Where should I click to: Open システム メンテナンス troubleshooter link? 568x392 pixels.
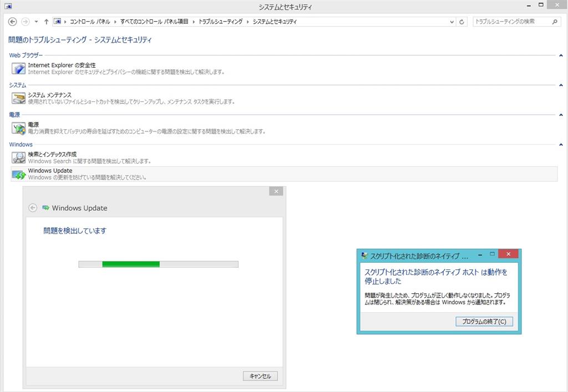[x=50, y=95]
